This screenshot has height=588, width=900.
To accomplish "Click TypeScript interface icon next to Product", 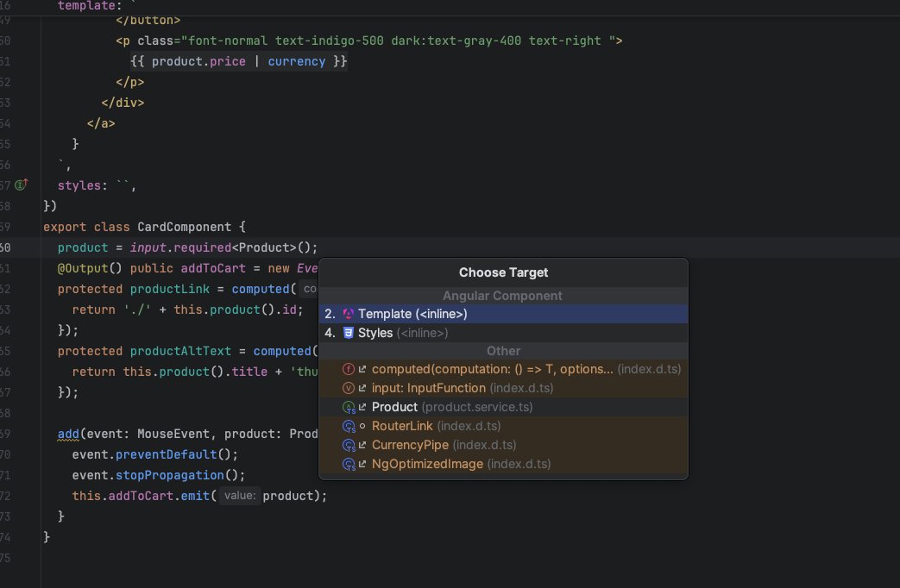I will (349, 407).
